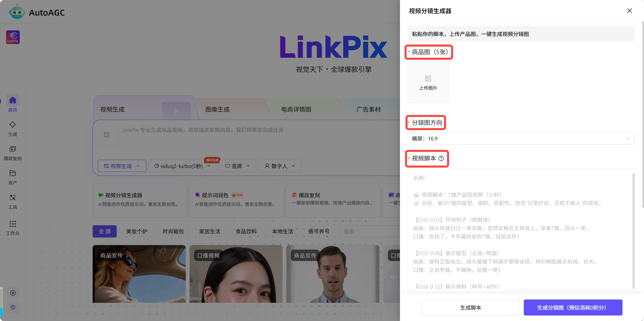Open 工具 tools in sidebar
The height and width of the screenshot is (321, 644).
click(13, 202)
